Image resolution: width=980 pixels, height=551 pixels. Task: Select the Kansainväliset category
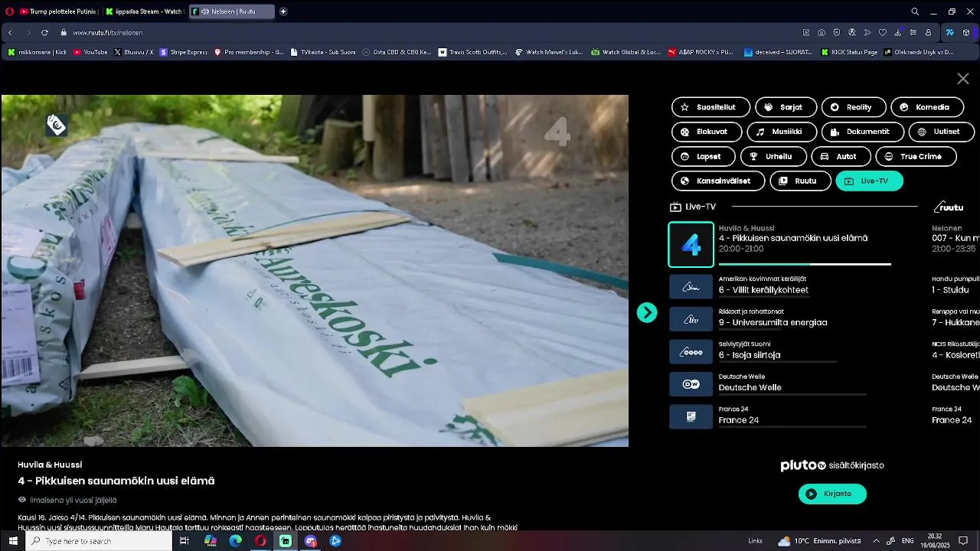(718, 181)
